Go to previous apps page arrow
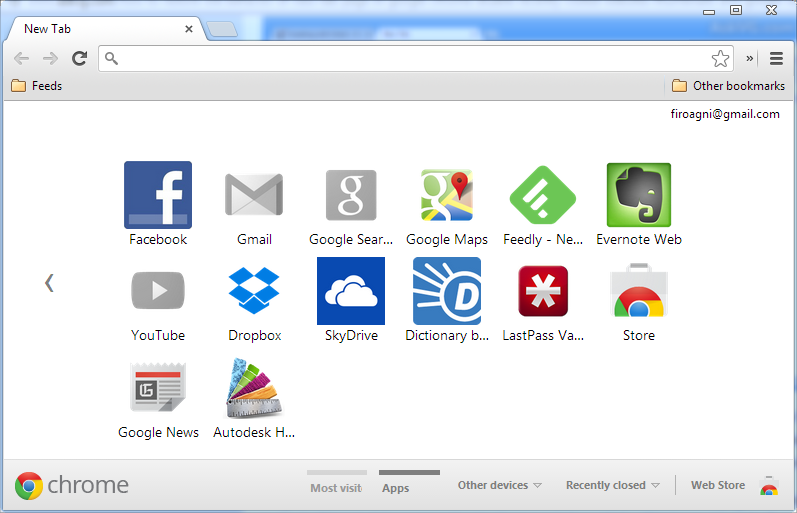Screen dimensions: 797x513 [49, 283]
